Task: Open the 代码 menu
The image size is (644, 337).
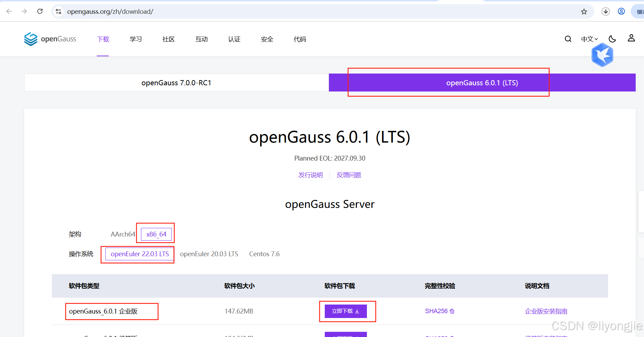Action: [x=300, y=39]
